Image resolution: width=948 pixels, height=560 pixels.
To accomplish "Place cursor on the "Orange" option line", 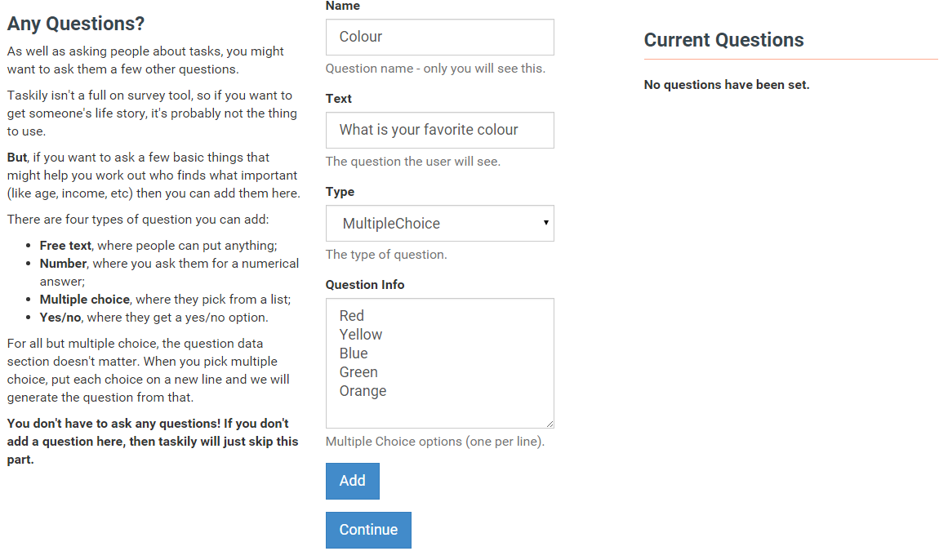I will point(363,391).
